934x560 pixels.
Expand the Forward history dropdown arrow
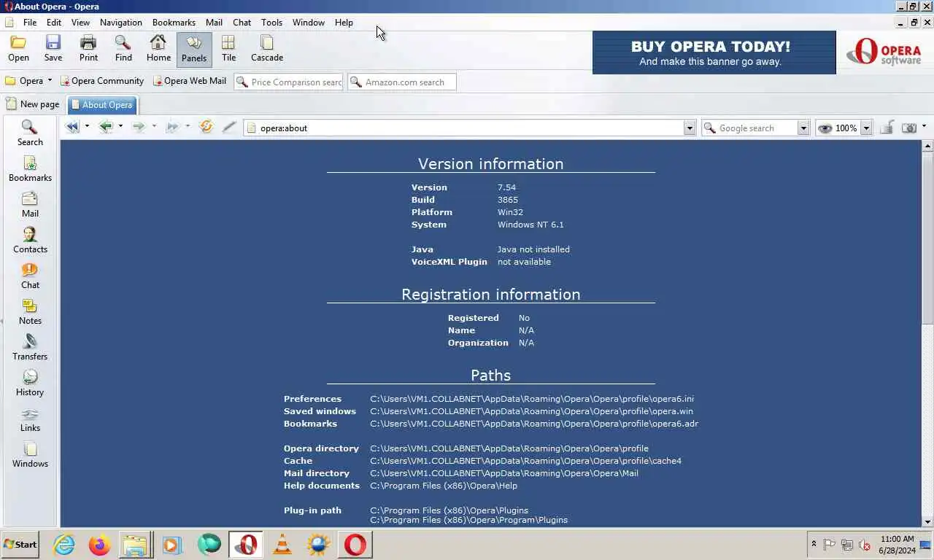coord(154,127)
